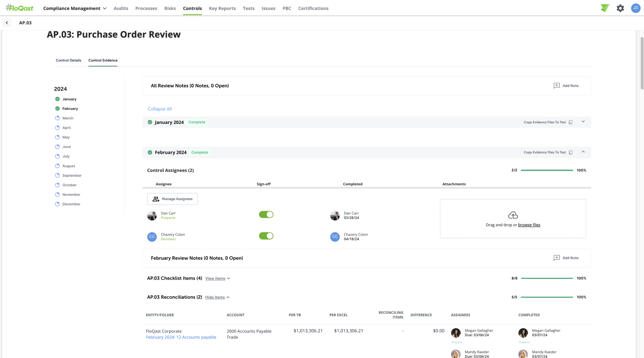This screenshot has height=358, width=644.
Task: Collapse the February 2024 section chevron
Action: point(583,152)
